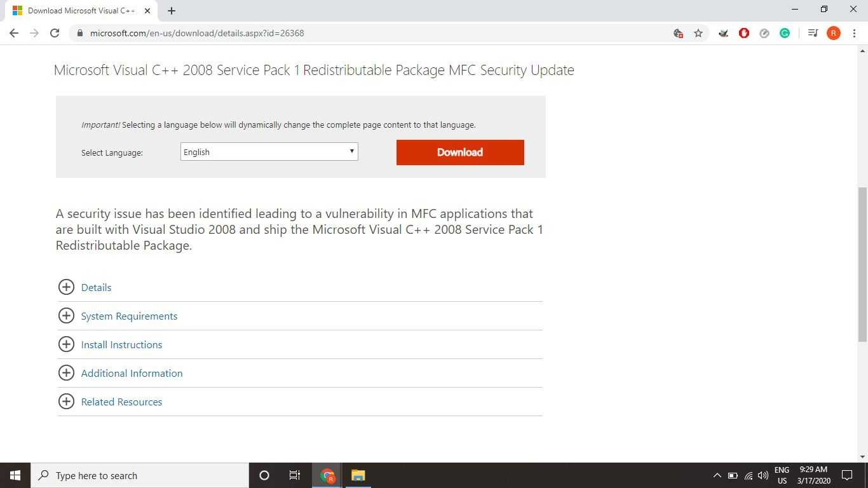This screenshot has width=868, height=488.
Task: Click the page title 'Microsoft Visual C++ 2008' heading
Action: [314, 70]
